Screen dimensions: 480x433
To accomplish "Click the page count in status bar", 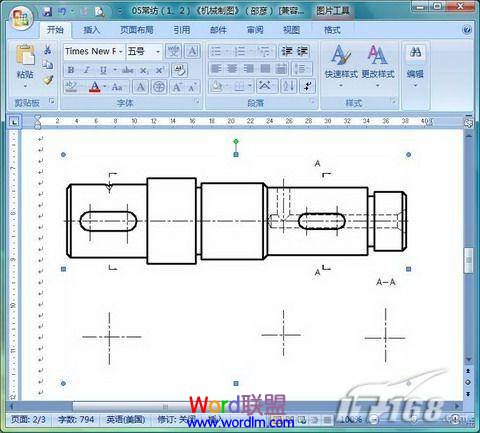I will click(28, 419).
